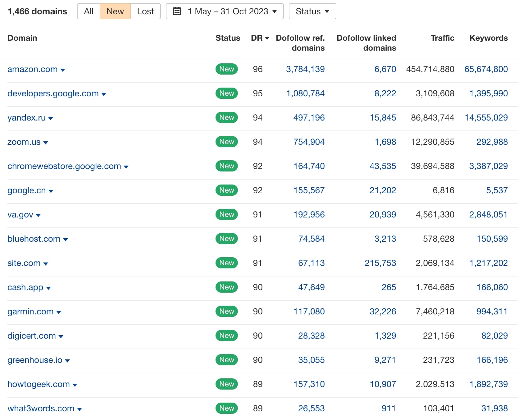This screenshot has height=420, width=518.
Task: Expand developers.google.com dropdown arrow
Action: [104, 94]
